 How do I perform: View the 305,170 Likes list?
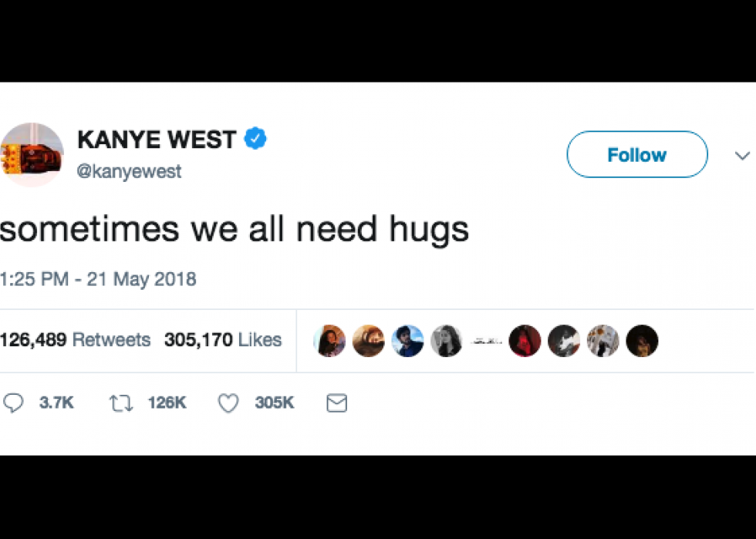click(x=223, y=340)
